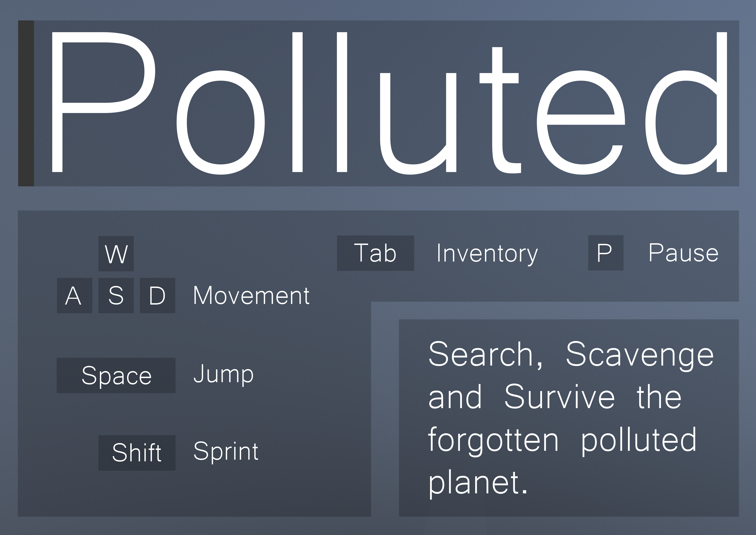Viewport: 756px width, 535px height.
Task: Click the Tab key icon
Action: pos(375,253)
